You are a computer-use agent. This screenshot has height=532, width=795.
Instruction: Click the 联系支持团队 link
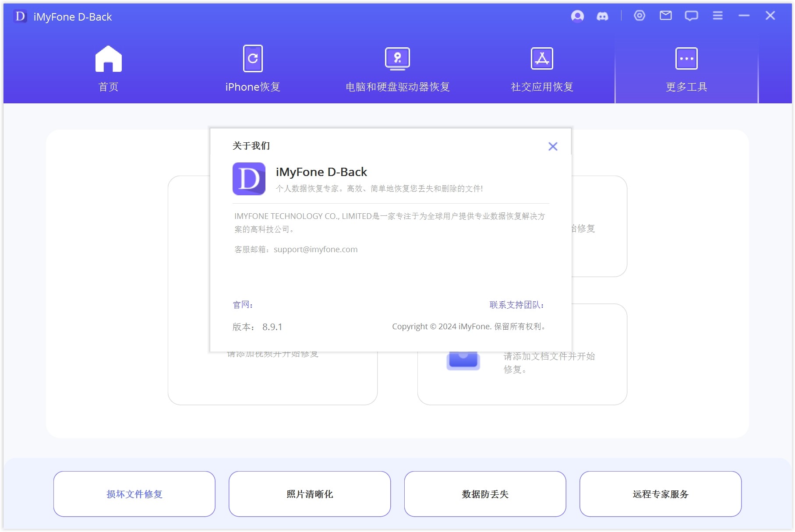coord(517,305)
